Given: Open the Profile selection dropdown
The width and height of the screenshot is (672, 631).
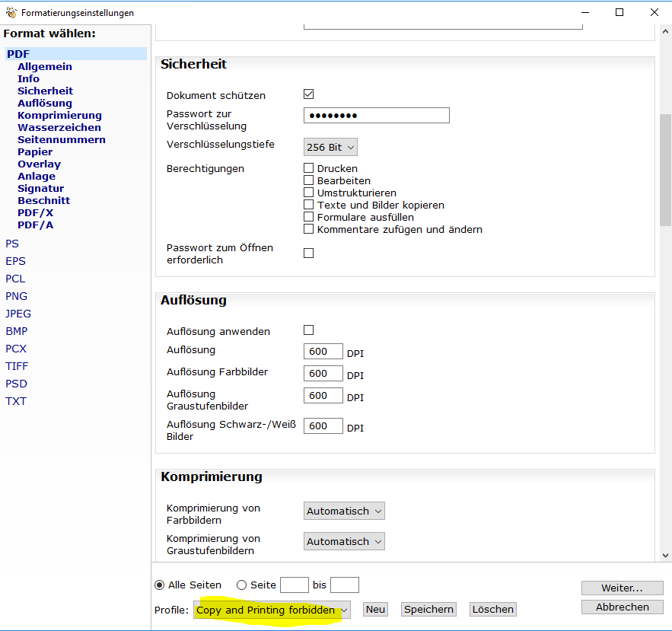Looking at the screenshot, I should pyautogui.click(x=272, y=610).
